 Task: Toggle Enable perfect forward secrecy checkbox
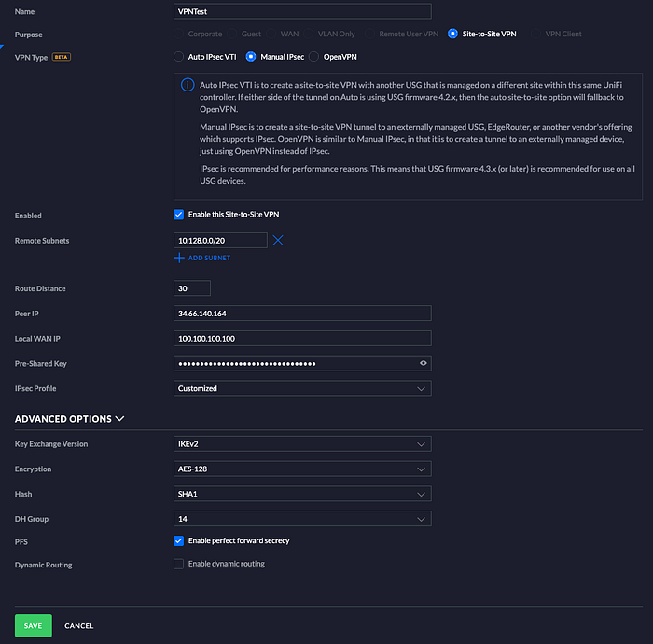point(179,540)
